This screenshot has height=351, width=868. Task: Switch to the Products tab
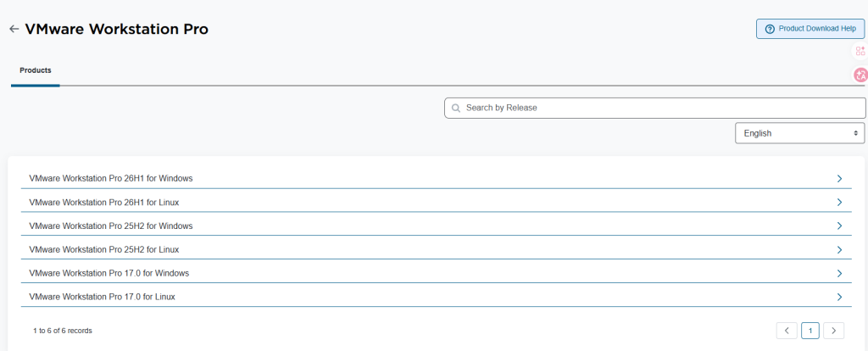[36, 70]
